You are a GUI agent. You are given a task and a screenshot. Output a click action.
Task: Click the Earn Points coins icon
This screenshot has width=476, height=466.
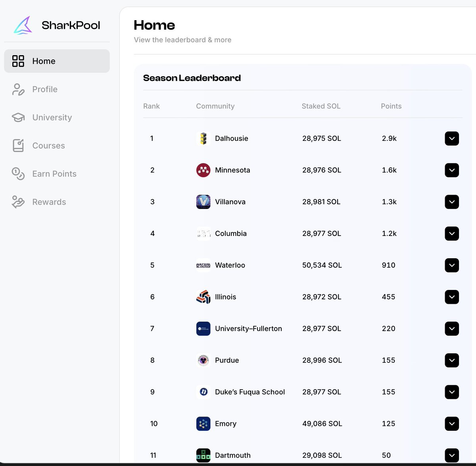pos(18,174)
